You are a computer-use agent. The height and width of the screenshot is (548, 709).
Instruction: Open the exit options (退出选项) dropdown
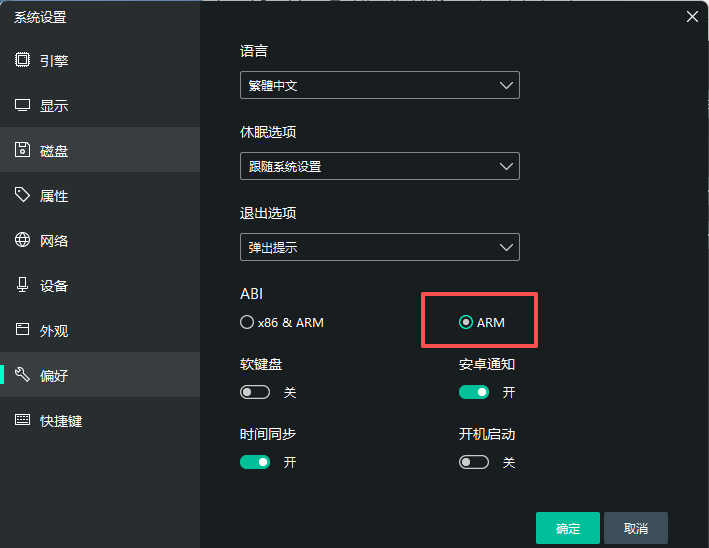(379, 247)
